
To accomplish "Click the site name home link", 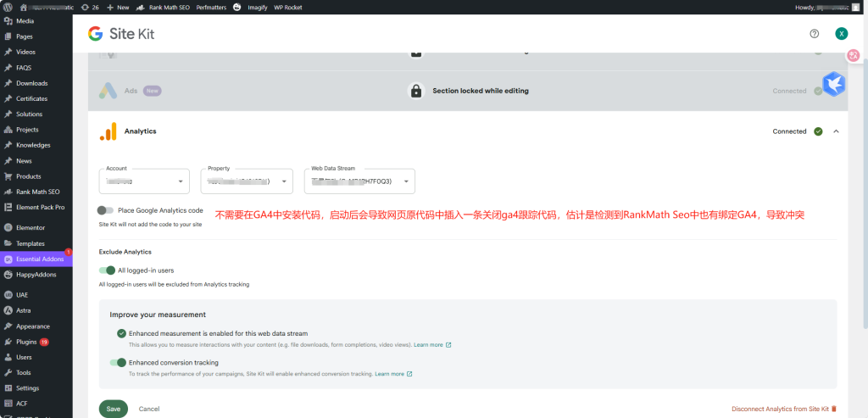I will 47,7.
